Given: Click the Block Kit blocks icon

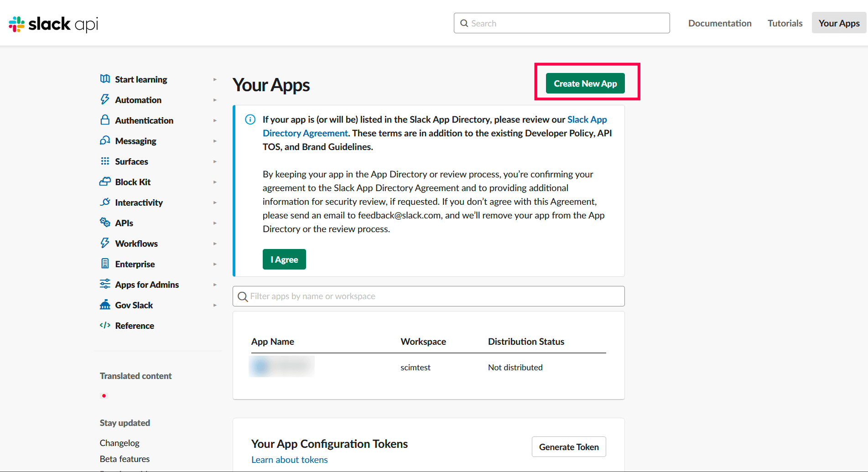Looking at the screenshot, I should tap(105, 182).
